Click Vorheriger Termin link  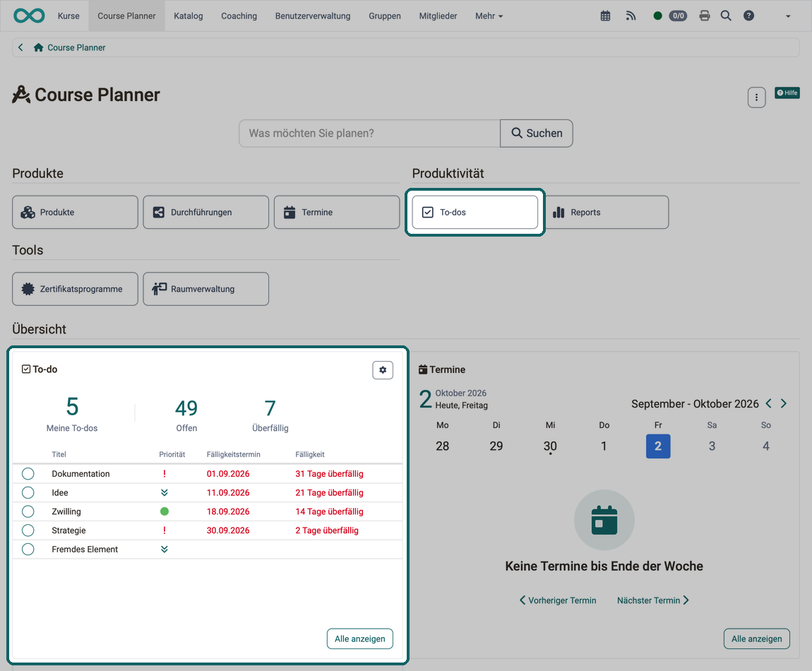pyautogui.click(x=558, y=600)
